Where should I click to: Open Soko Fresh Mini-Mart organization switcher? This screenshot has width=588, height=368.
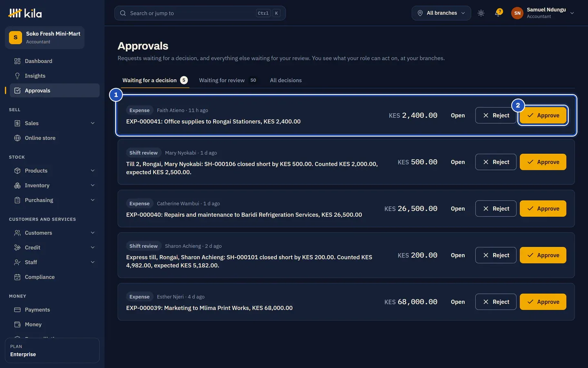45,38
